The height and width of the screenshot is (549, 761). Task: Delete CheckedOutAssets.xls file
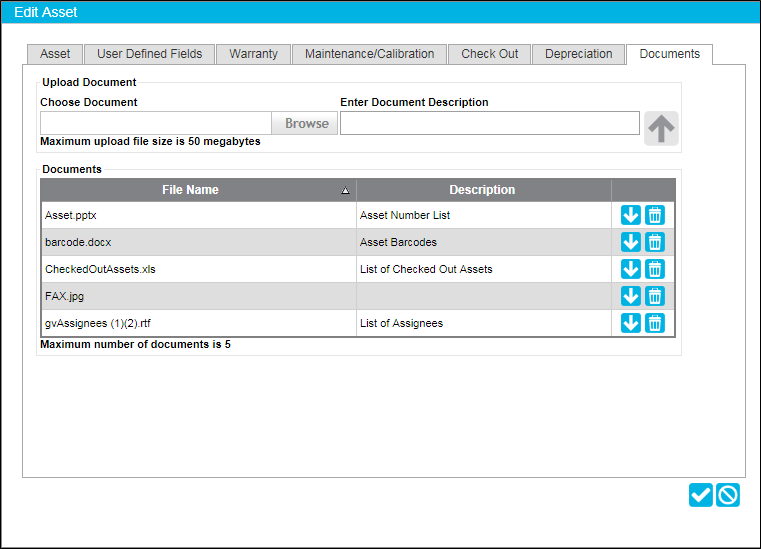tap(655, 269)
